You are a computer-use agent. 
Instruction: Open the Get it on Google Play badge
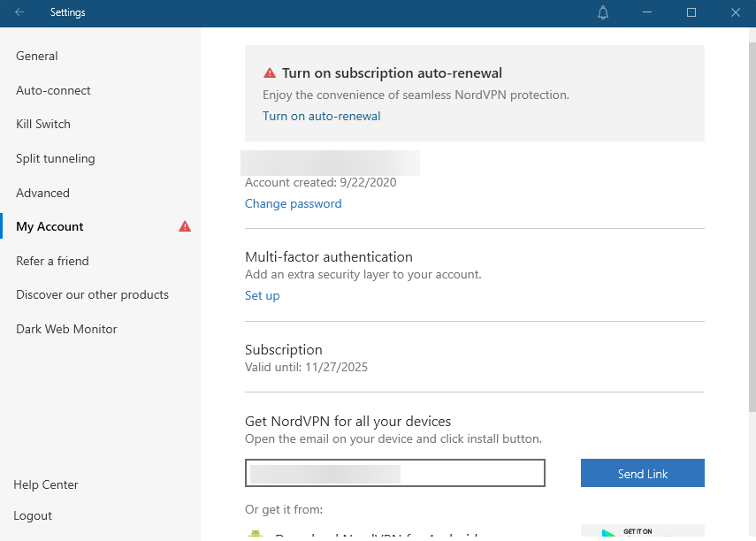click(642, 532)
